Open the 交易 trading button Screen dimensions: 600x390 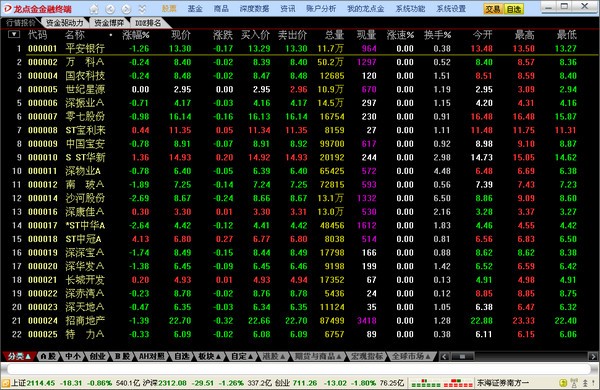493,9
